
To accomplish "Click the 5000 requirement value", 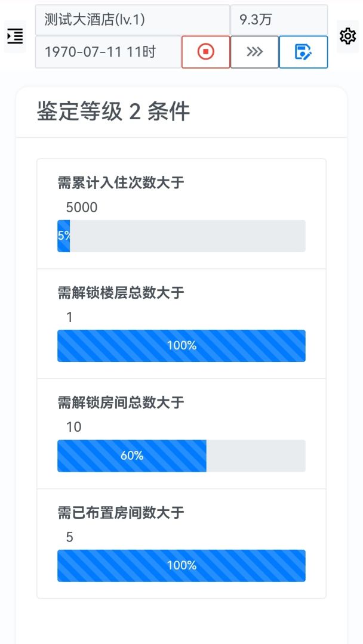I will pyautogui.click(x=82, y=207).
